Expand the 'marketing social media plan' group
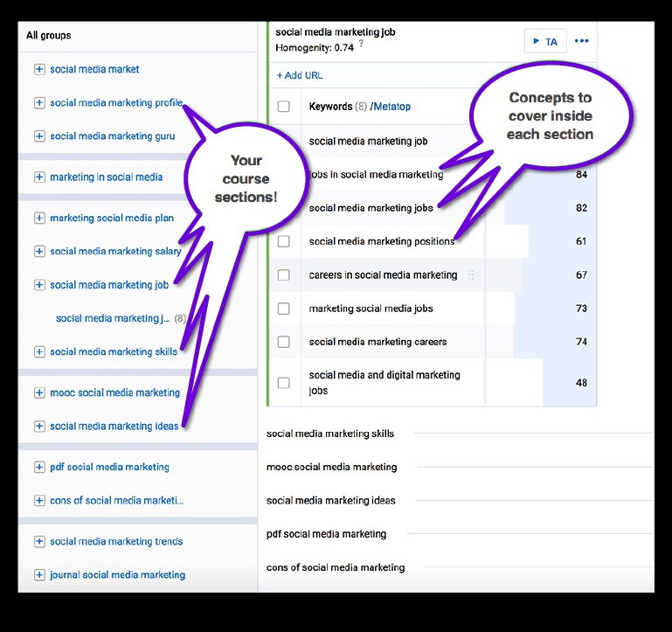The image size is (672, 632). (x=39, y=218)
